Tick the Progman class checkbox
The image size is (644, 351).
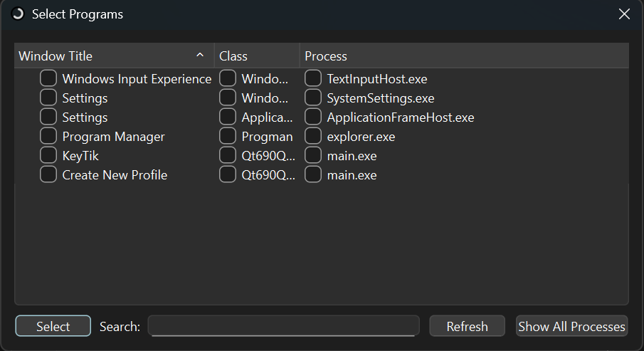click(228, 137)
